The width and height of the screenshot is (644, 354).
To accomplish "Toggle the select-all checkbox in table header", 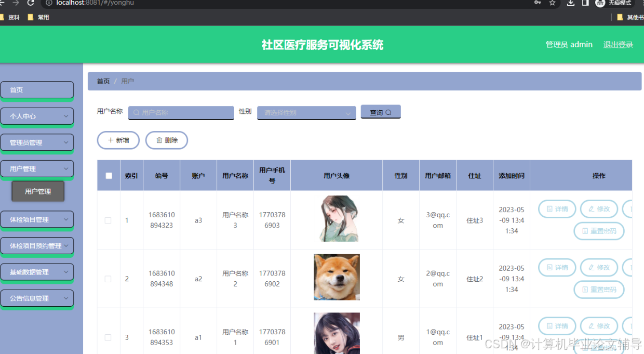I will click(109, 175).
